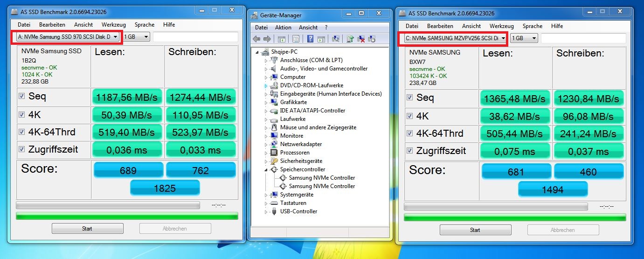Expand the Monitore tree node
This screenshot has width=644, height=259.
[x=267, y=136]
